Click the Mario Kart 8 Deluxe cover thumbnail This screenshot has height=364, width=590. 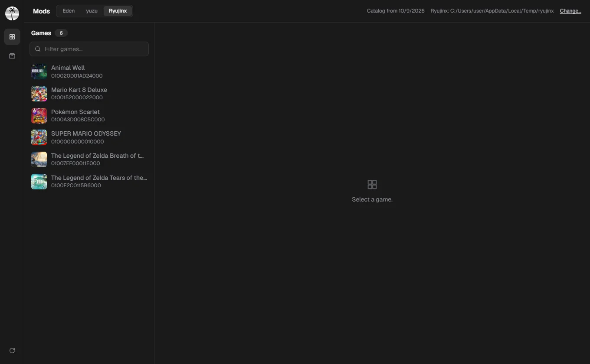pyautogui.click(x=39, y=94)
